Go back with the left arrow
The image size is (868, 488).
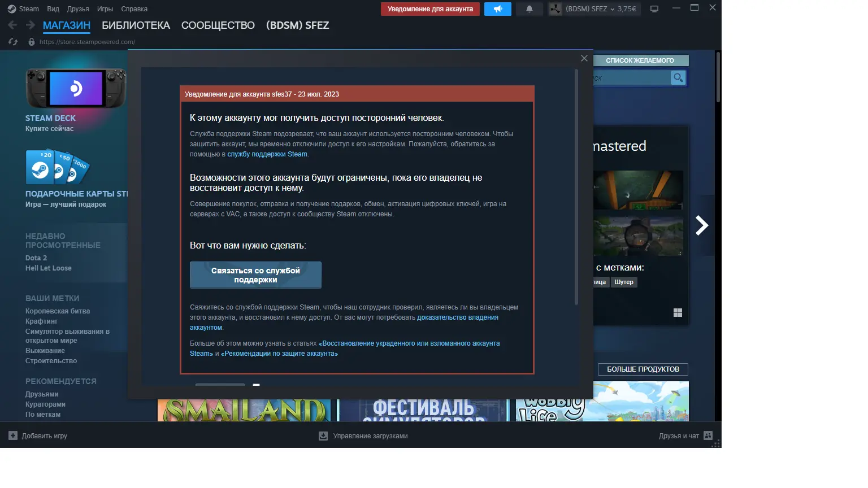pos(12,25)
